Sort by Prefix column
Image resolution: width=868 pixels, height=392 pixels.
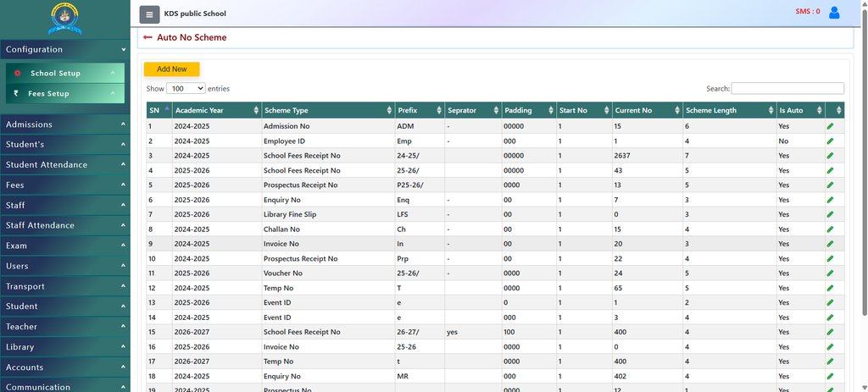coord(420,111)
